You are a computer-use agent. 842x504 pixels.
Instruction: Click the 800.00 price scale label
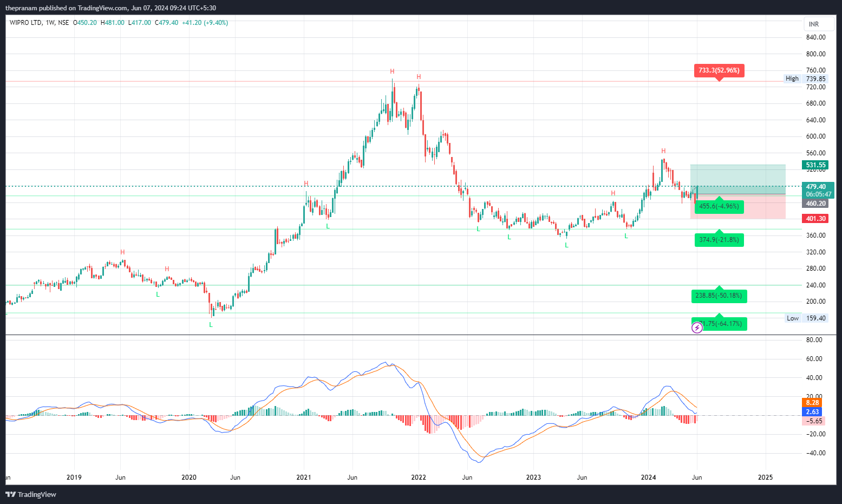click(815, 54)
